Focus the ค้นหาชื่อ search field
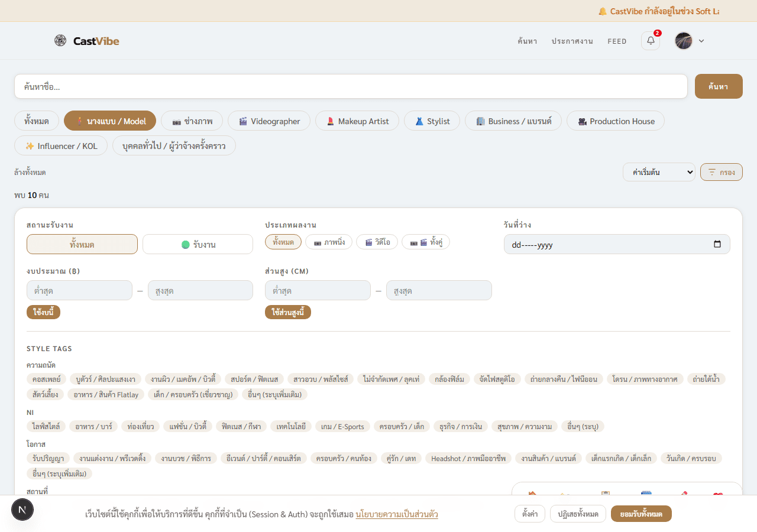The width and height of the screenshot is (757, 532). [351, 86]
